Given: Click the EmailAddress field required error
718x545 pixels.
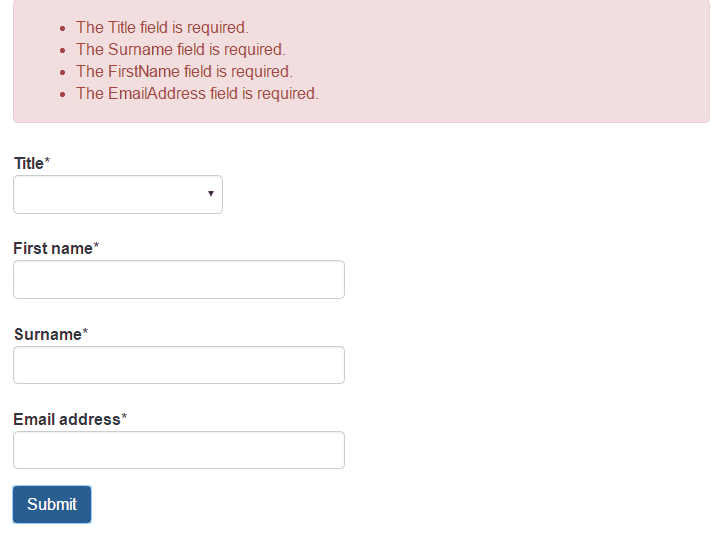Looking at the screenshot, I should point(197,93).
